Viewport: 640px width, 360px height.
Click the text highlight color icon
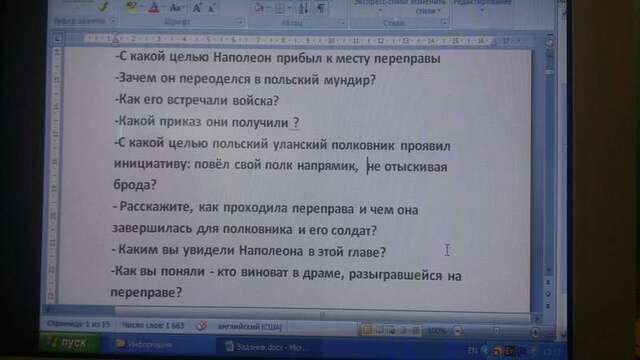[131, 7]
